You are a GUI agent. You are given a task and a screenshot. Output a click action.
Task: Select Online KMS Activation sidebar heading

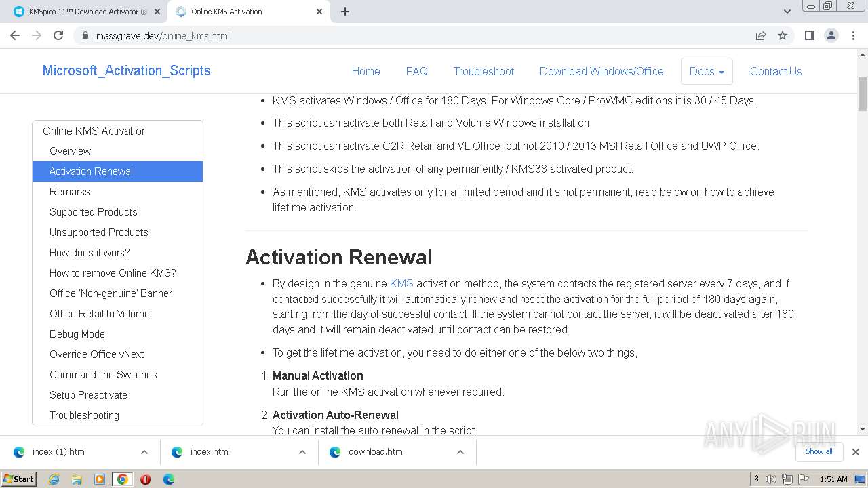pyautogui.click(x=95, y=131)
